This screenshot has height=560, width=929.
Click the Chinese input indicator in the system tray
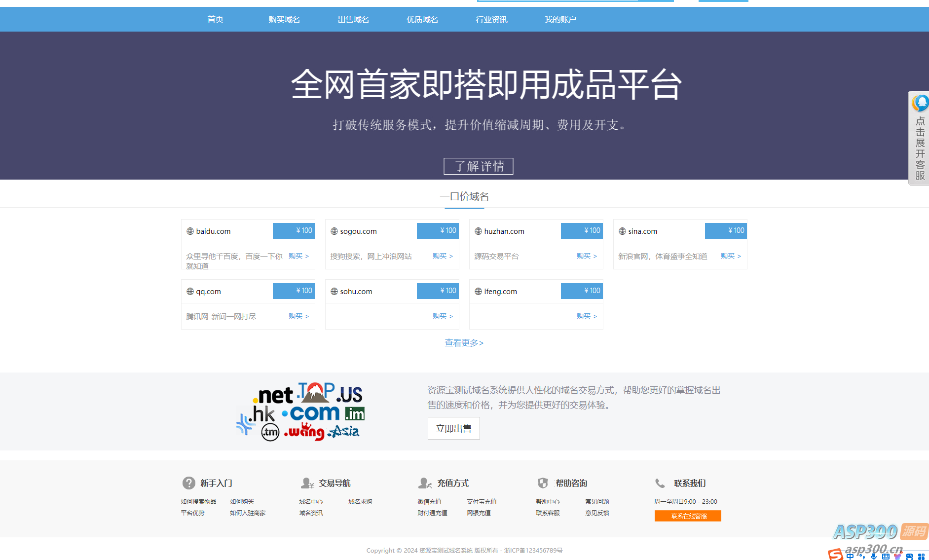[x=850, y=555]
